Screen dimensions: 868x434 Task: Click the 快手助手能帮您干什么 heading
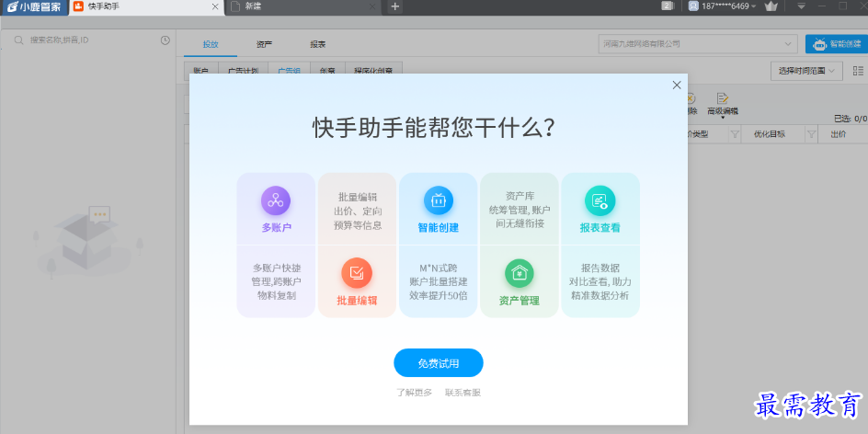click(435, 128)
